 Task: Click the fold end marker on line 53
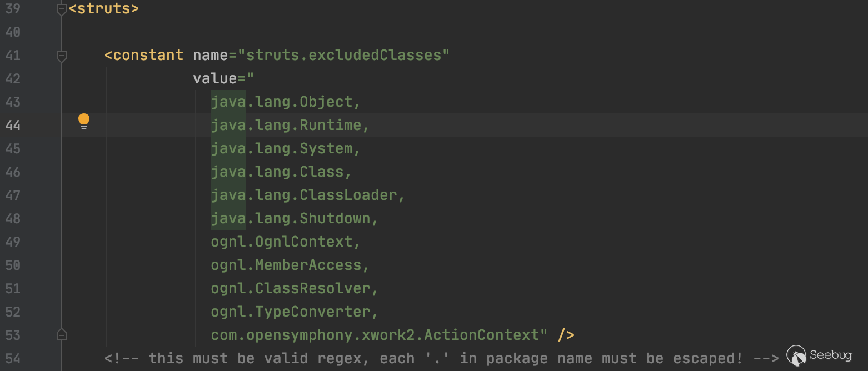(x=62, y=335)
